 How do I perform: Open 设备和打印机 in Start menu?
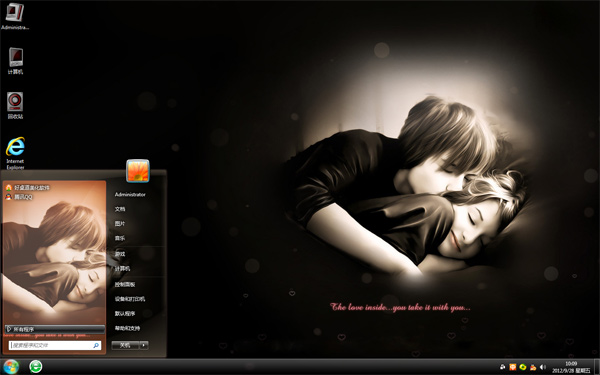coord(130,299)
